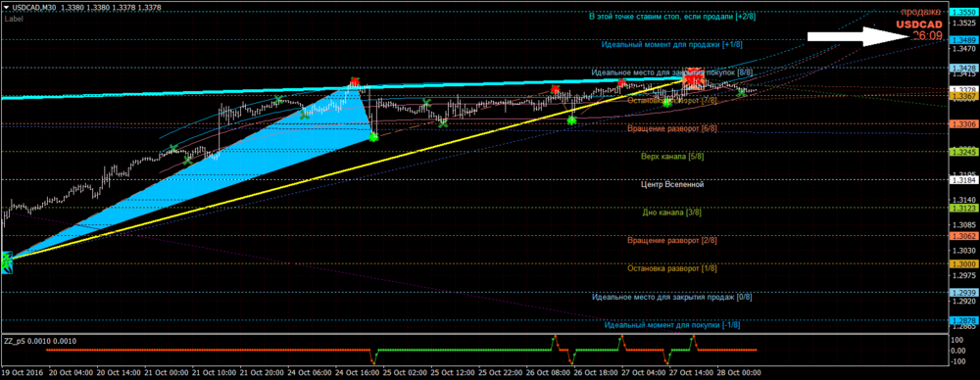Select the 1.3000 yellow price tag
Image resolution: width=980 pixels, height=380 pixels.
point(960,264)
